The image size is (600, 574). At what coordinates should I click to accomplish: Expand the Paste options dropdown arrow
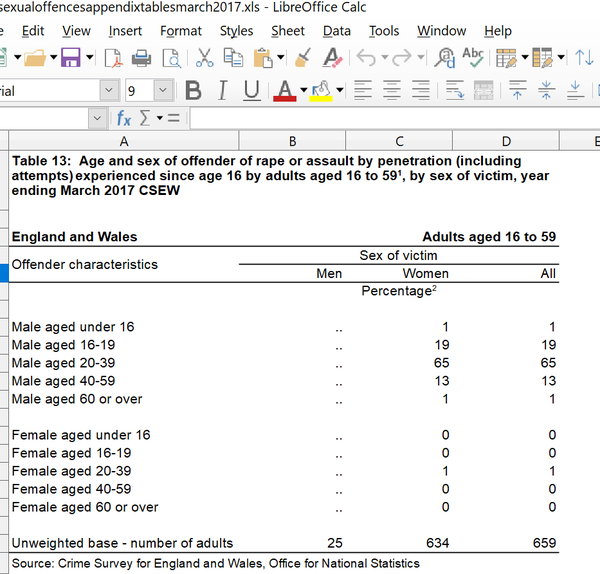(x=280, y=58)
